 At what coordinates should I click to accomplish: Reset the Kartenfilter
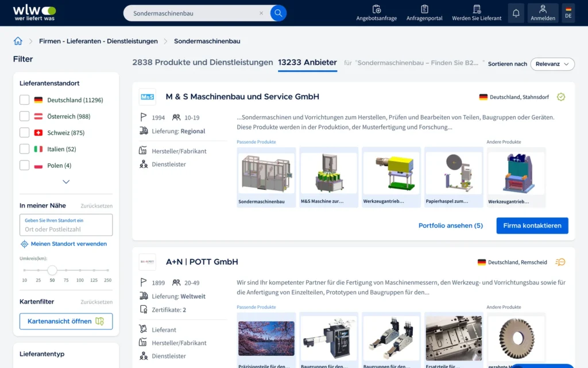coord(96,302)
